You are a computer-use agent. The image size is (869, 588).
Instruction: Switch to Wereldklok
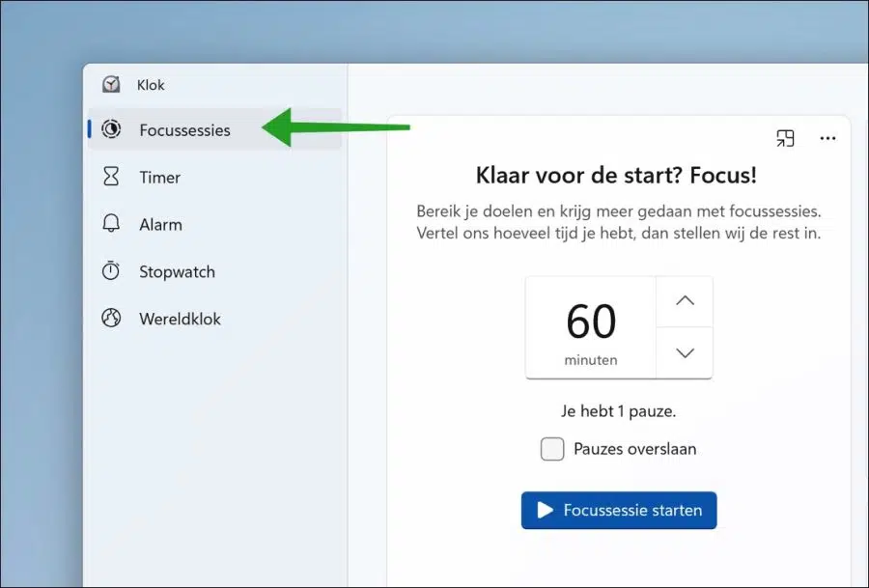coord(214,318)
